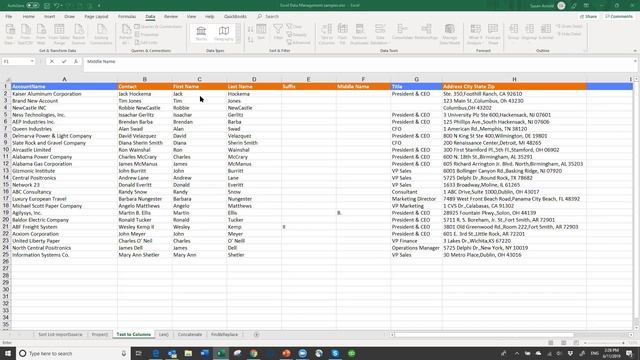Create a Forecast Sheet
Screen dimensions: 640x360
(493, 34)
